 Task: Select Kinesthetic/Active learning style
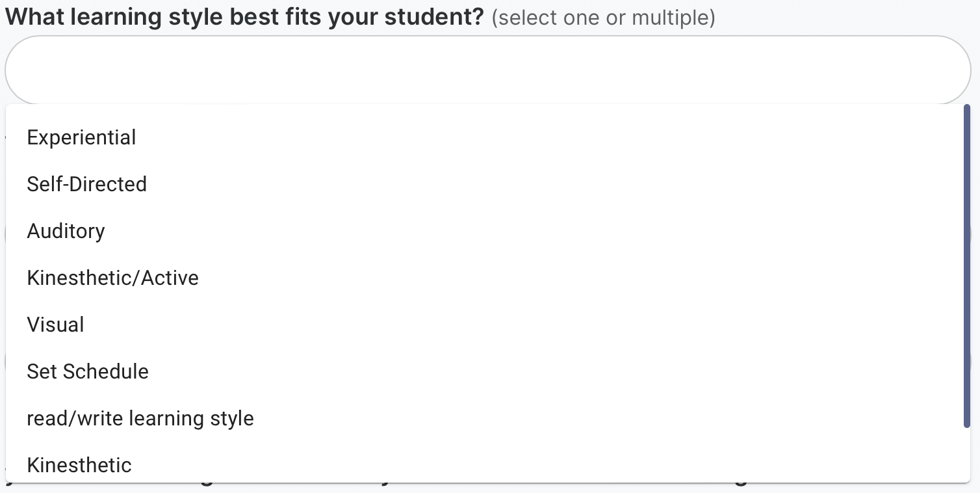point(112,278)
